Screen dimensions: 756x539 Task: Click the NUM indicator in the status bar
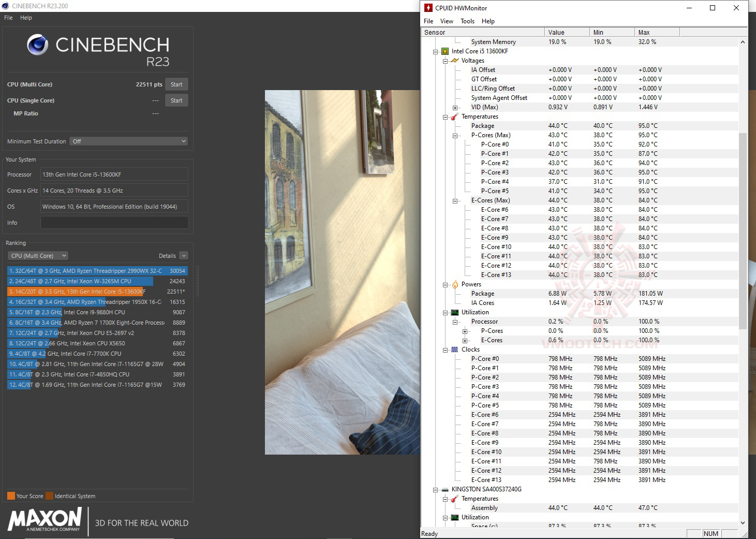click(711, 533)
